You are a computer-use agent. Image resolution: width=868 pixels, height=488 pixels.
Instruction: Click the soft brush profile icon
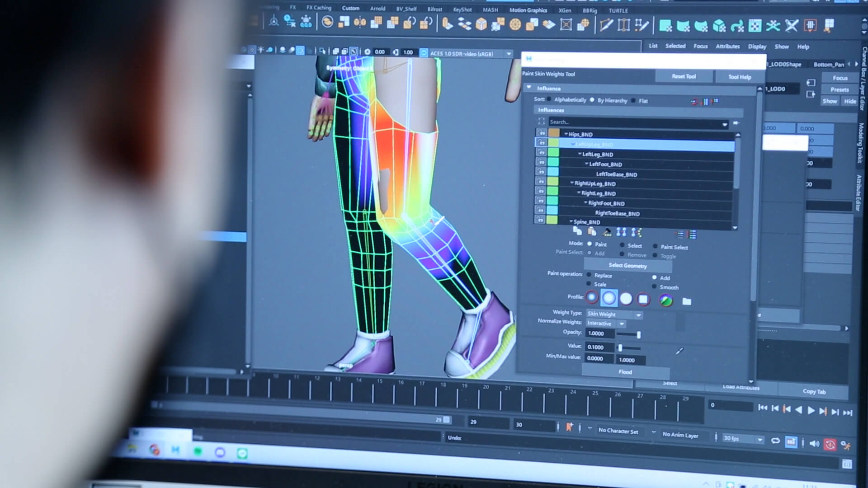coord(609,298)
